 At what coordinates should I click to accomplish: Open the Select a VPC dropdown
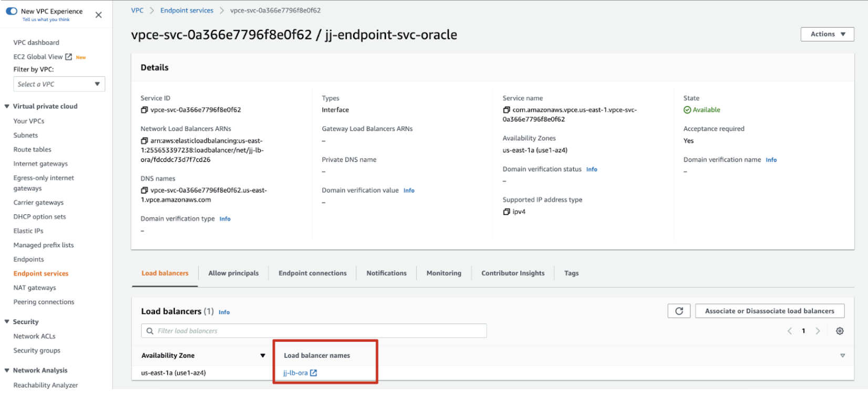pos(59,84)
